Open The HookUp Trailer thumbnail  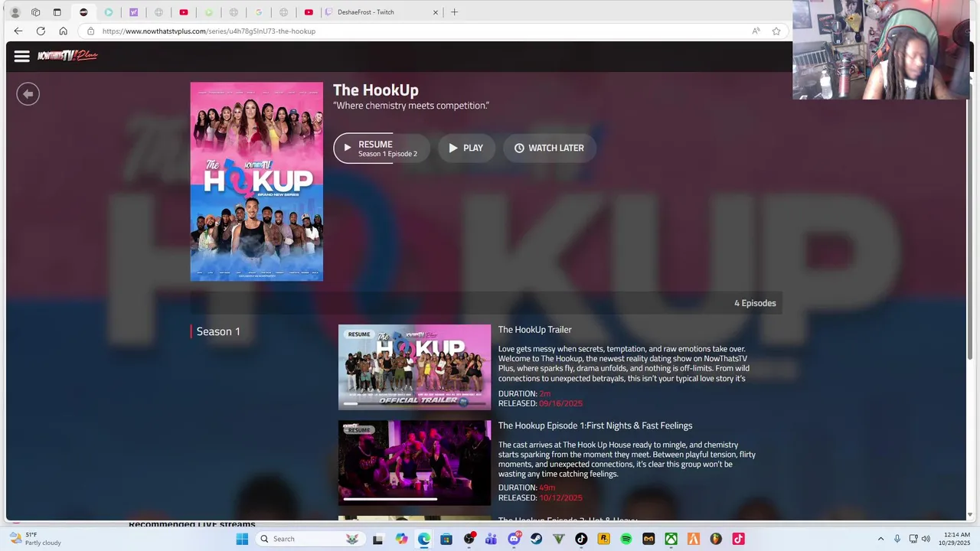coord(414,367)
